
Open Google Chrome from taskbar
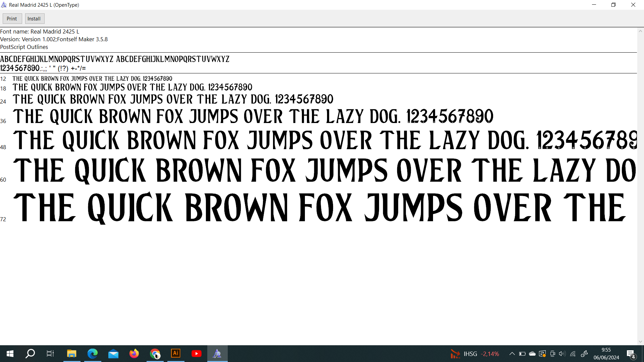coord(155,354)
